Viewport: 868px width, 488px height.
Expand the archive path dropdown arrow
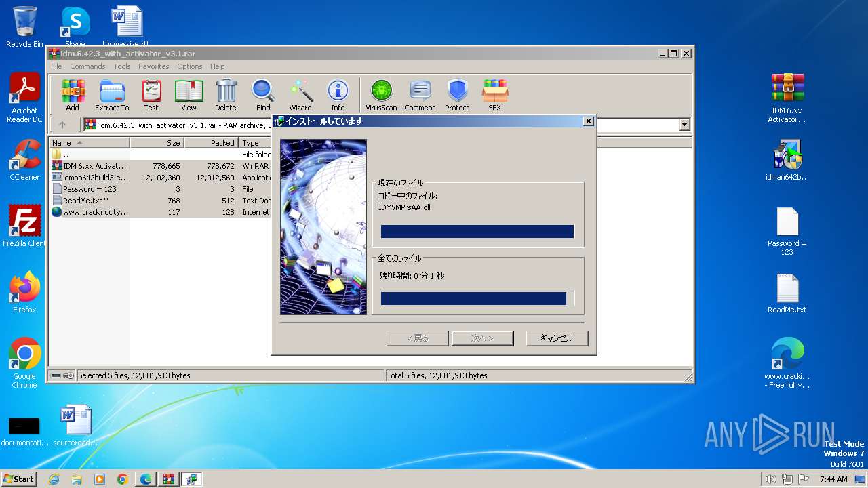click(x=684, y=125)
